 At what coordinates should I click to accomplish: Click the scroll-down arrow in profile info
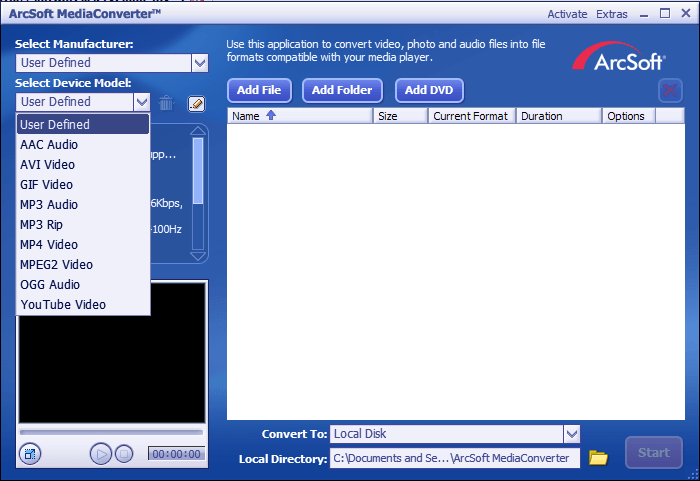tap(198, 256)
